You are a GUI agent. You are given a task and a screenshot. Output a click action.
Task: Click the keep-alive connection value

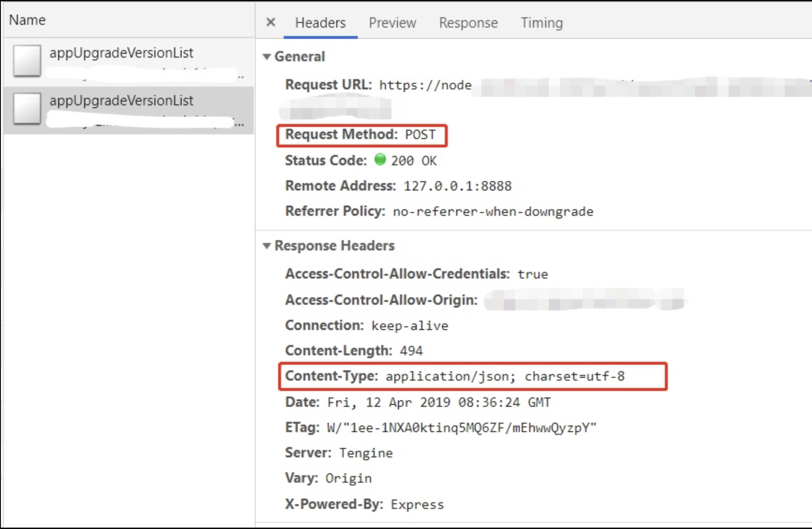(x=410, y=326)
